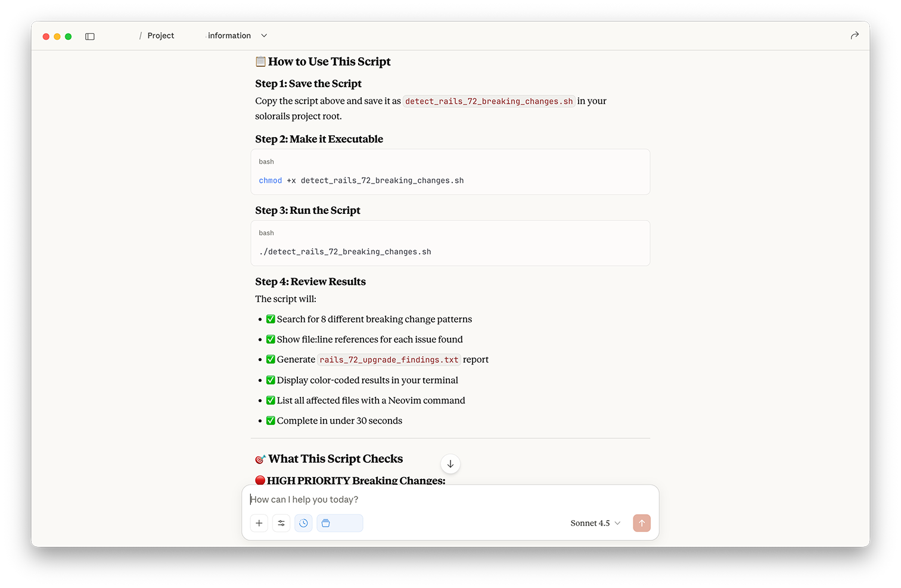Click the chat title ending in 'information'
This screenshot has height=588, width=901.
pos(229,36)
